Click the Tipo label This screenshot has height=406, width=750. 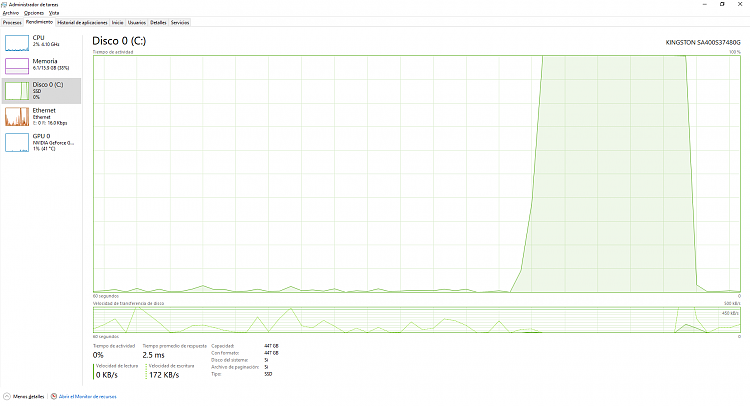(x=216, y=374)
